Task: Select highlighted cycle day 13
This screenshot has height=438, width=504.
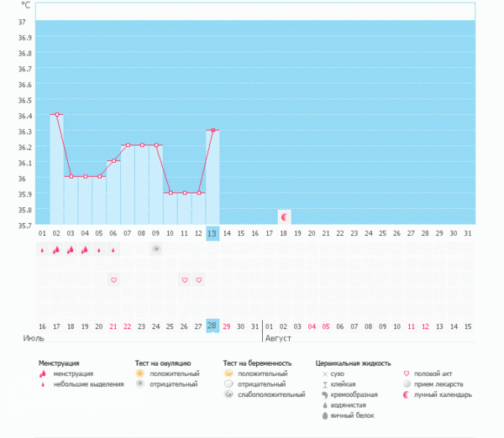Action: (x=213, y=233)
